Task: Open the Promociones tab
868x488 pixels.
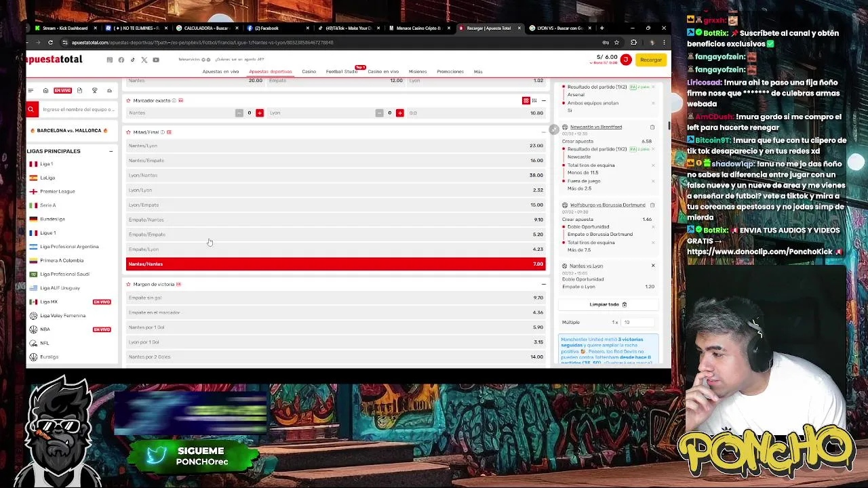Action: (x=450, y=71)
